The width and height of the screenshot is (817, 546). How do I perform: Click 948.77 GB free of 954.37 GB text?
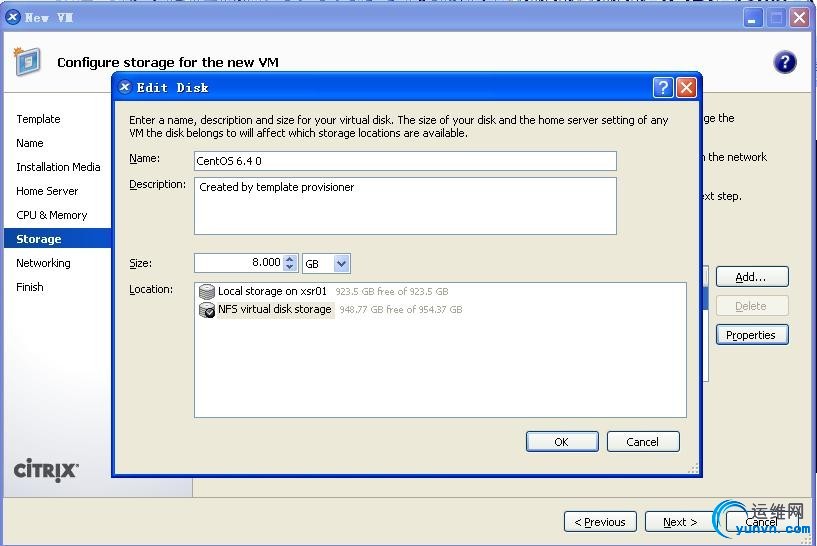(x=401, y=309)
